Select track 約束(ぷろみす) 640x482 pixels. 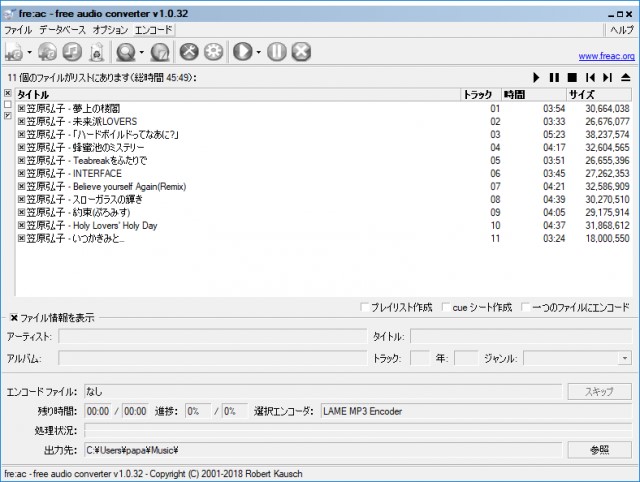coord(324,212)
